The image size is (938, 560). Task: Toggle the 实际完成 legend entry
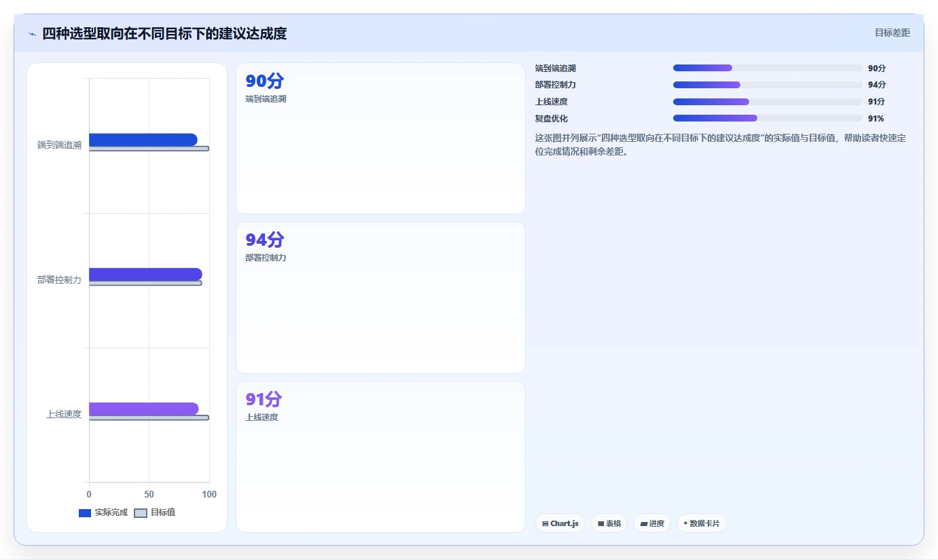(x=103, y=512)
